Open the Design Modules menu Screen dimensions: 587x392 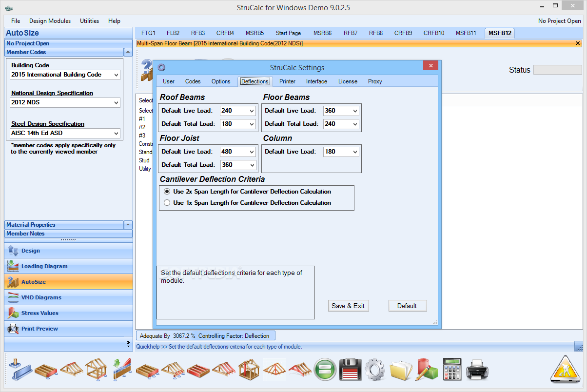(x=50, y=21)
